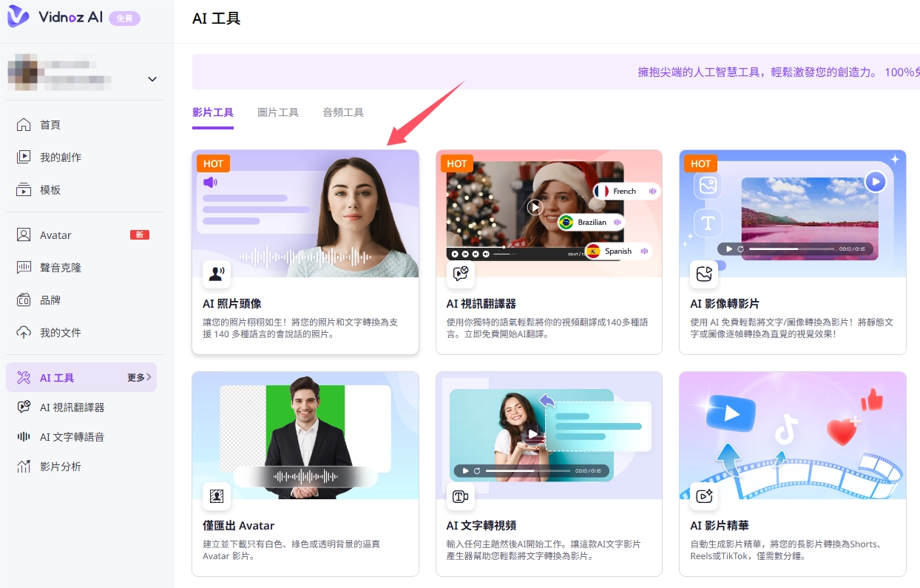Open 我的創作 in the sidebar

coord(61,158)
